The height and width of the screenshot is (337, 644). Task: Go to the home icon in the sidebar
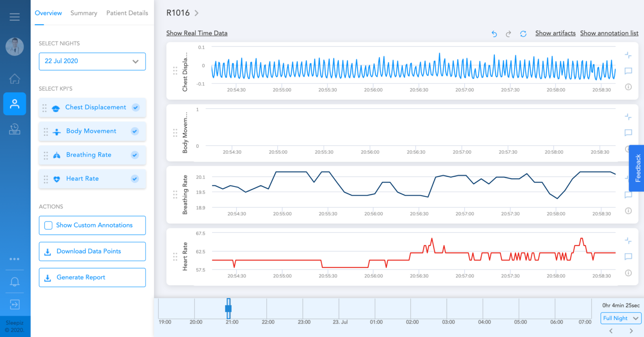(15, 79)
